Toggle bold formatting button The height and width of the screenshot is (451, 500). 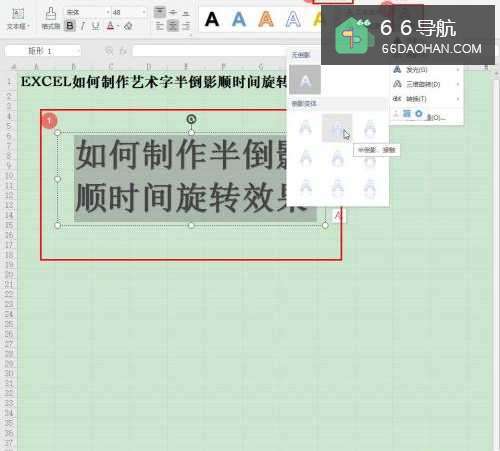click(x=70, y=26)
